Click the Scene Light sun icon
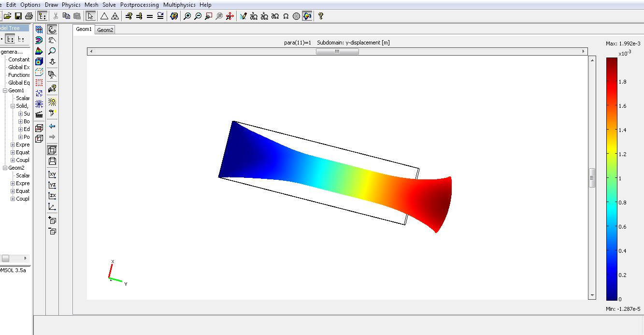The image size is (644, 335). coord(52,102)
